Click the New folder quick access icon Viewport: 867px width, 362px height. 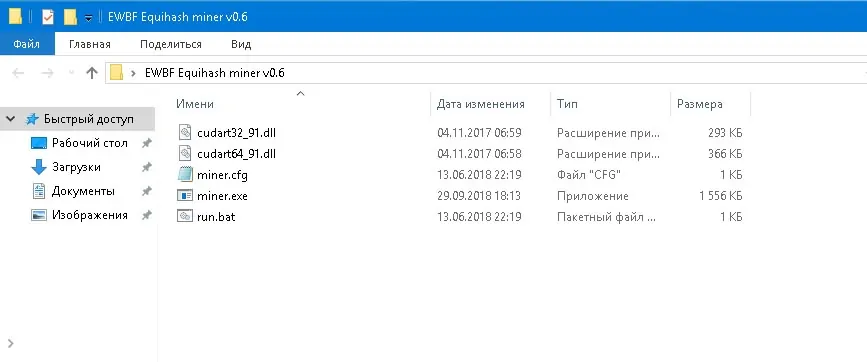(70, 17)
